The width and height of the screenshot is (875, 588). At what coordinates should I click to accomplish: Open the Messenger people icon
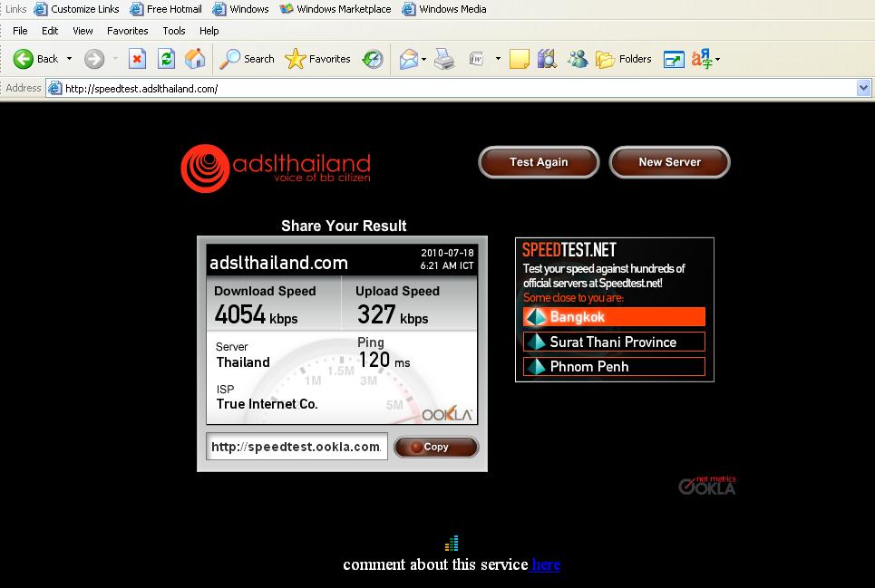(x=577, y=59)
